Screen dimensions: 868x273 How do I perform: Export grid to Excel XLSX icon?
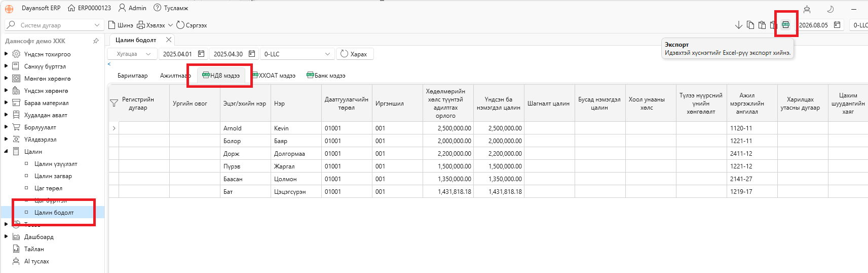click(x=785, y=25)
